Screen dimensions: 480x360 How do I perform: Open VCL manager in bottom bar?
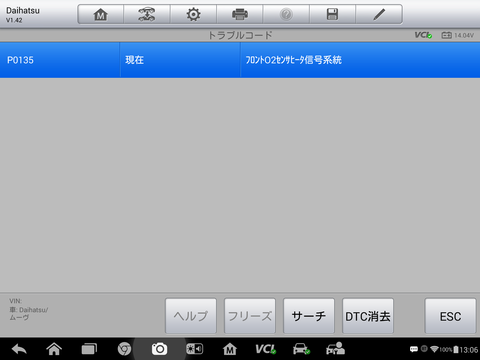tap(265, 349)
